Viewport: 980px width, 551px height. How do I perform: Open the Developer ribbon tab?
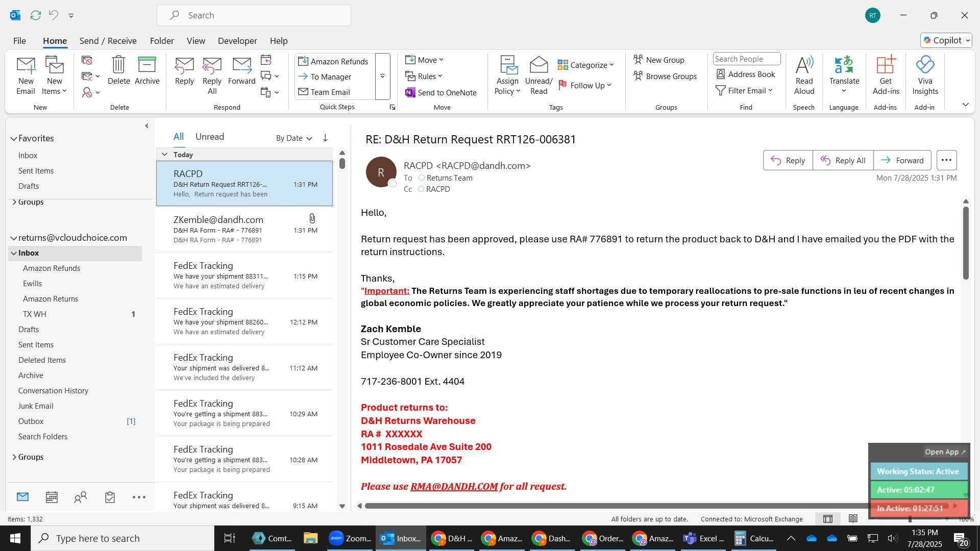(x=237, y=41)
